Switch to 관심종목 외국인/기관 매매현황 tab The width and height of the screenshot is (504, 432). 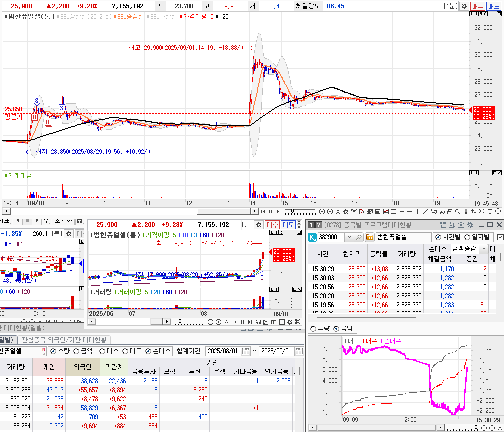point(64,340)
